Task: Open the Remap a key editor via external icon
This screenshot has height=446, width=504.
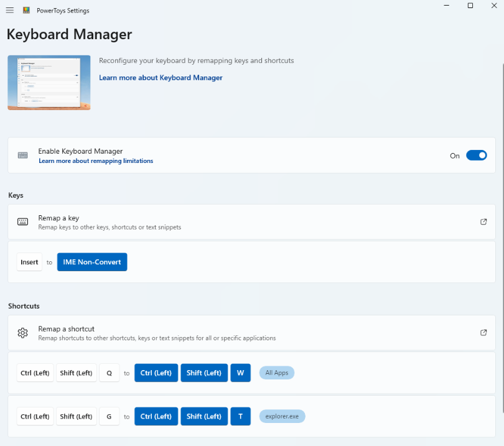Action: click(x=483, y=221)
